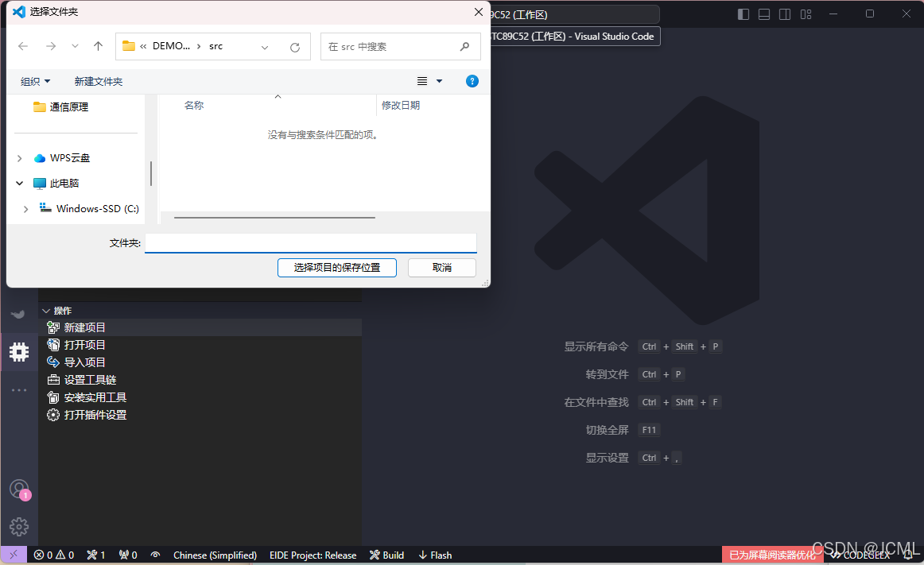Viewport: 924px width, 565px height.
Task: Go up one folder level
Action: pos(98,47)
